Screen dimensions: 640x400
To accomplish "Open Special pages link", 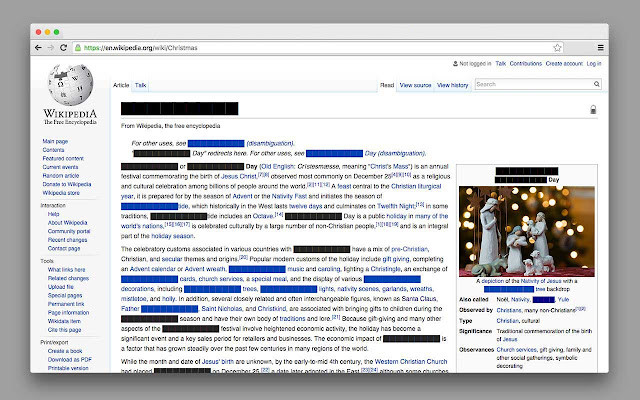I will (x=65, y=295).
